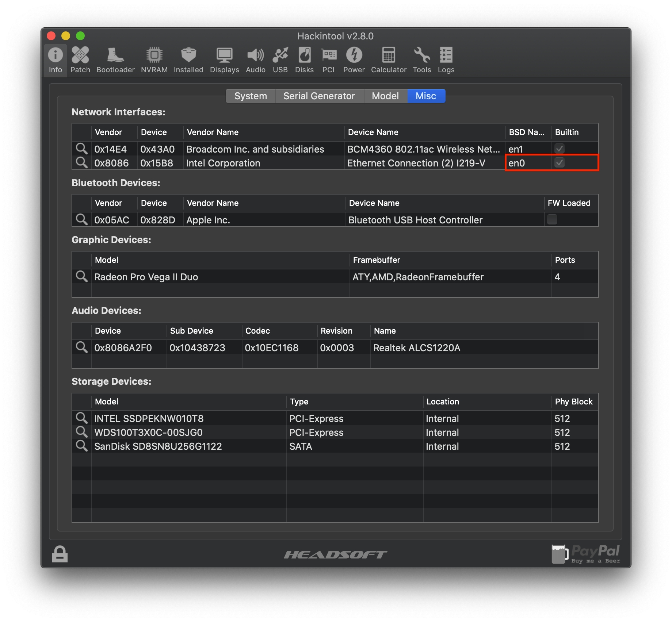Select the ATY,AMD,RadeonFramebuffer cell
This screenshot has width=672, height=622.
point(451,277)
